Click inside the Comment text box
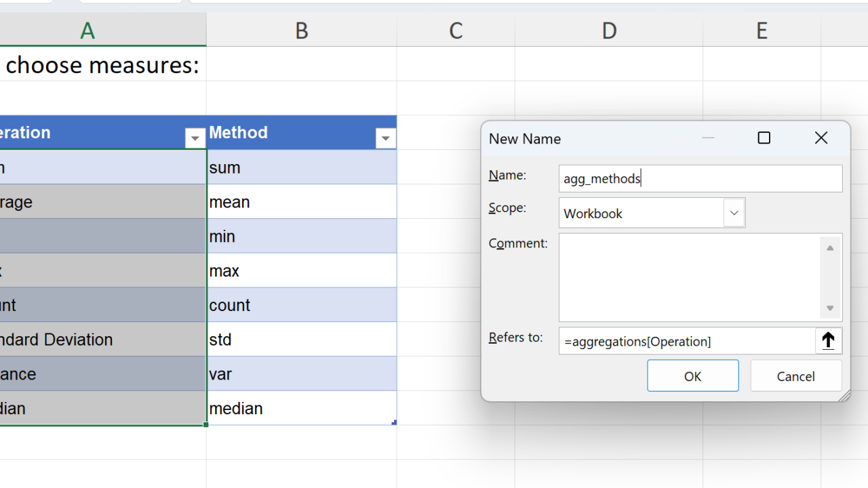Viewport: 868px width, 488px height. tap(689, 277)
